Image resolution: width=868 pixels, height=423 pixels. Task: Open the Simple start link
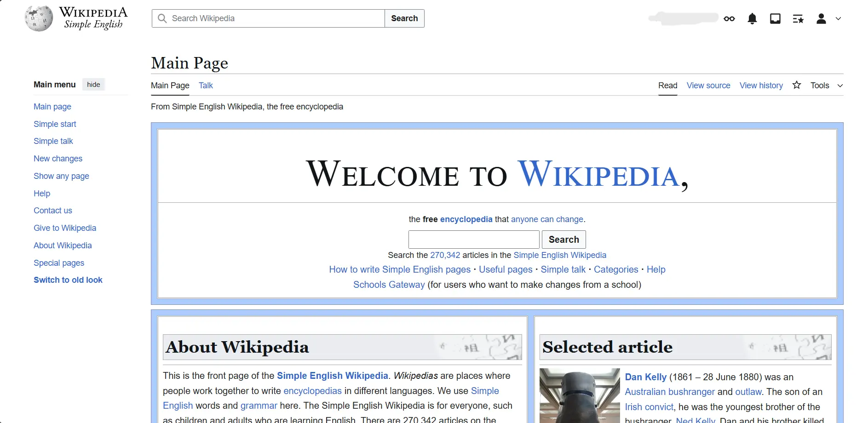coord(55,124)
